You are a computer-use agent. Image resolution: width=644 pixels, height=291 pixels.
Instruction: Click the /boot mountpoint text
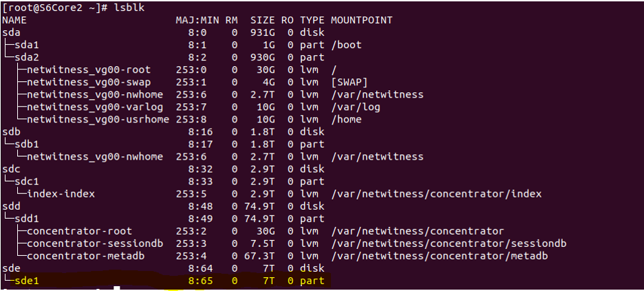(346, 45)
